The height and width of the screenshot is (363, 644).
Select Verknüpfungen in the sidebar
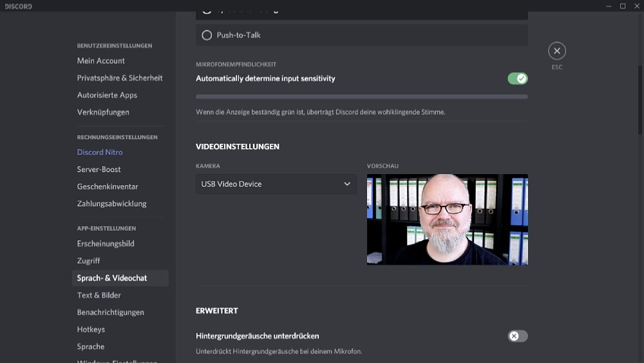click(103, 112)
